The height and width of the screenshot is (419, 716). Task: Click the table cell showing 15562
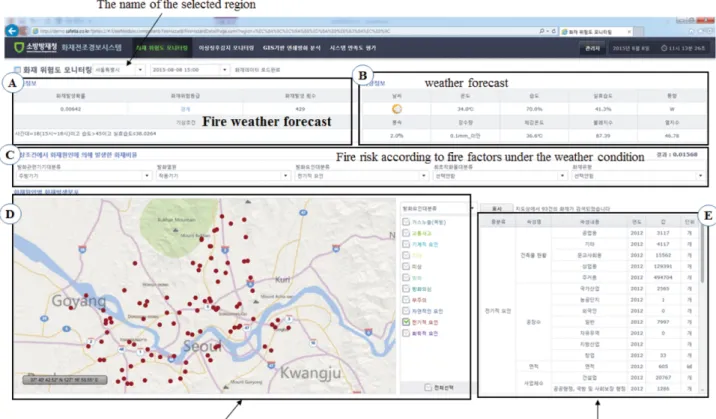[x=663, y=255]
